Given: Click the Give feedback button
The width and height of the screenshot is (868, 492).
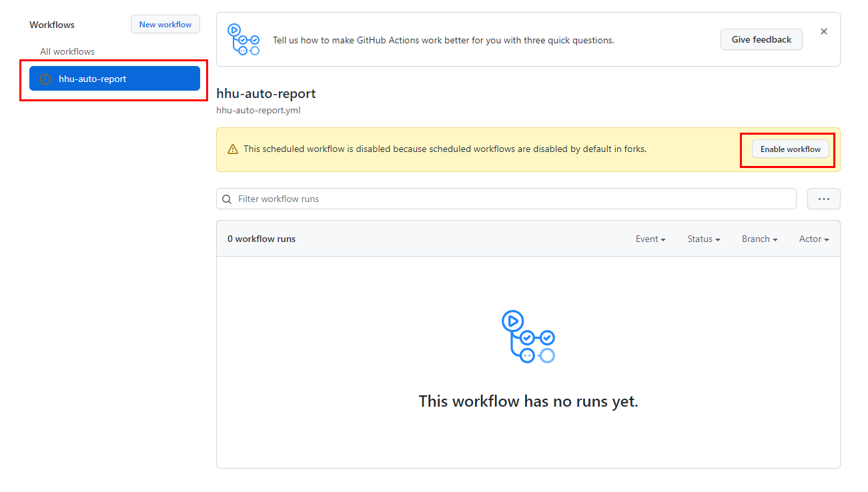Looking at the screenshot, I should pos(761,39).
